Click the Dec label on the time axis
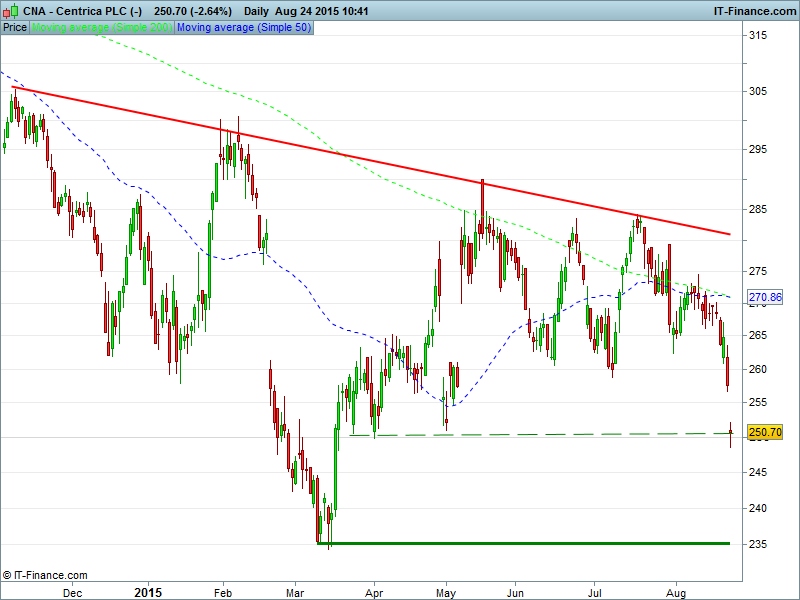The image size is (800, 600). point(72,591)
